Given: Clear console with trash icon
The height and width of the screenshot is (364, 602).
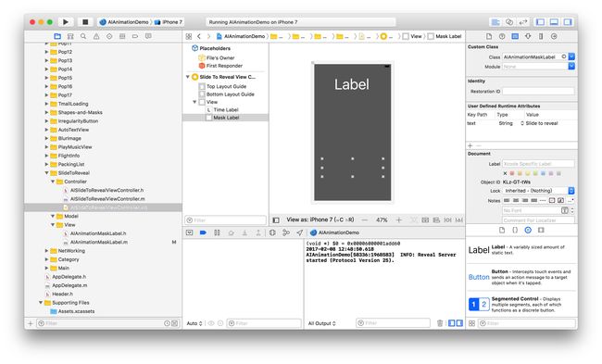Looking at the screenshot, I should point(440,323).
